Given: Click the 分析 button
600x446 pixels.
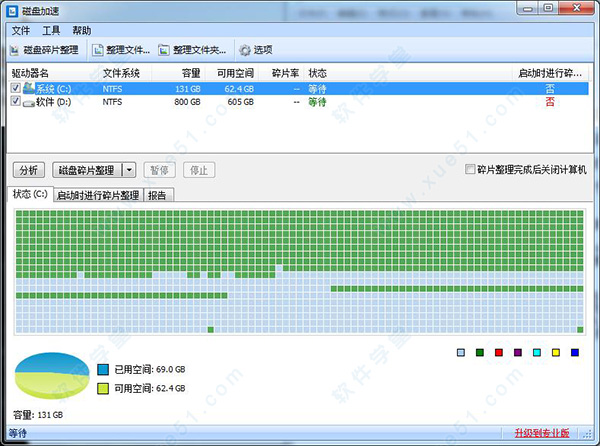Looking at the screenshot, I should (x=29, y=170).
